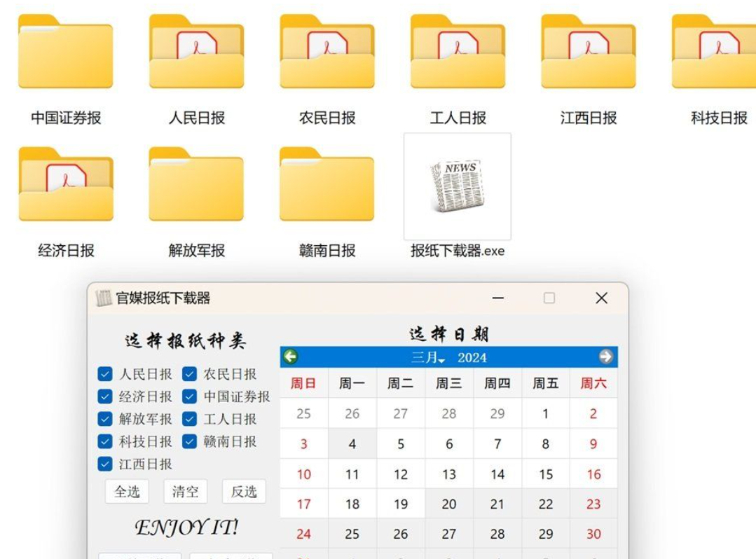Click the 反选 invert selection button
The height and width of the screenshot is (559, 756).
[x=244, y=492]
